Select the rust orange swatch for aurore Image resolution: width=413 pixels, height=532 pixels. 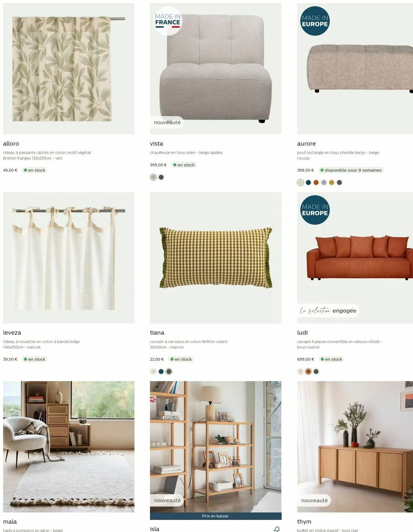(316, 183)
